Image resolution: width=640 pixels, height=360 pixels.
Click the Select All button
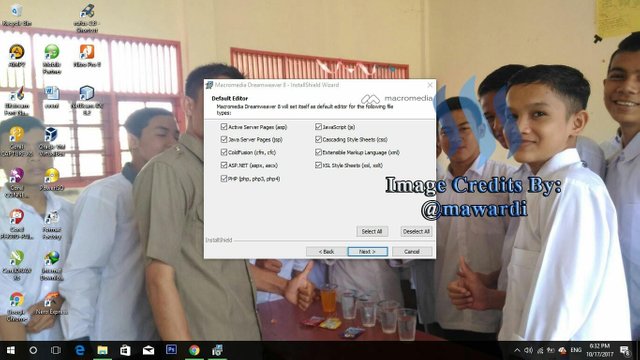372,231
